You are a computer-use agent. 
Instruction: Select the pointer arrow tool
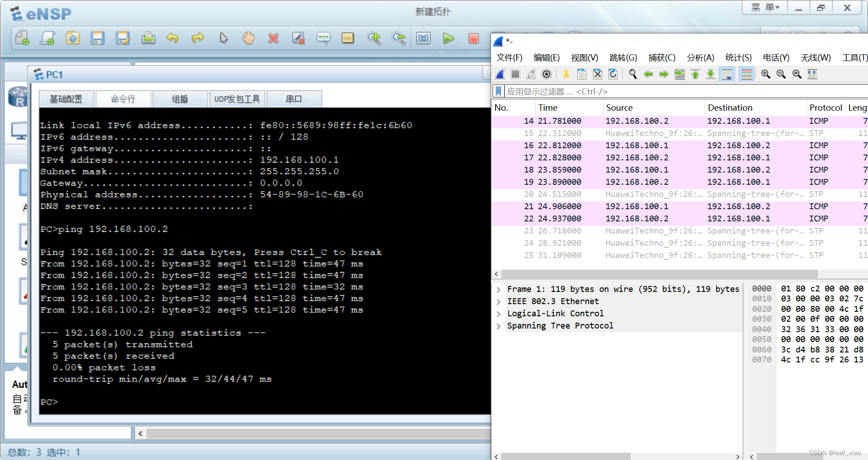point(223,38)
